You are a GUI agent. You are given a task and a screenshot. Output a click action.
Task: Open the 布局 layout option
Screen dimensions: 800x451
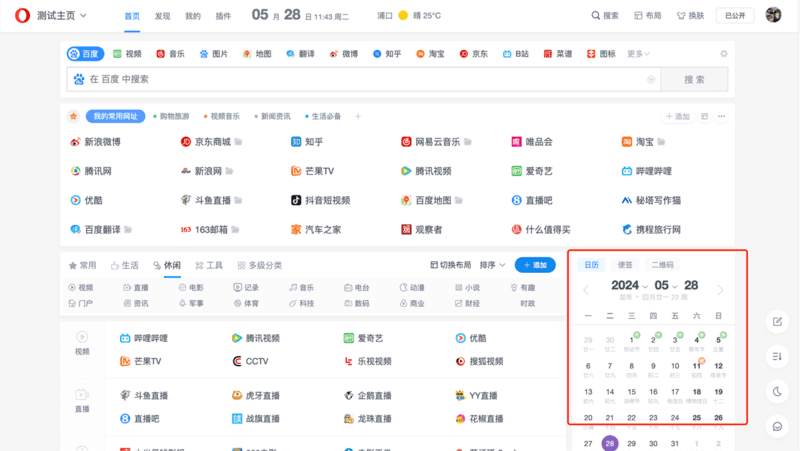(x=647, y=16)
